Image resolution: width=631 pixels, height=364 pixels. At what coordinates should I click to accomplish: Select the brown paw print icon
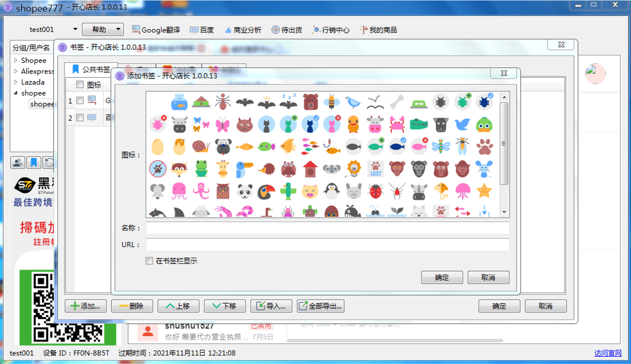(x=484, y=147)
